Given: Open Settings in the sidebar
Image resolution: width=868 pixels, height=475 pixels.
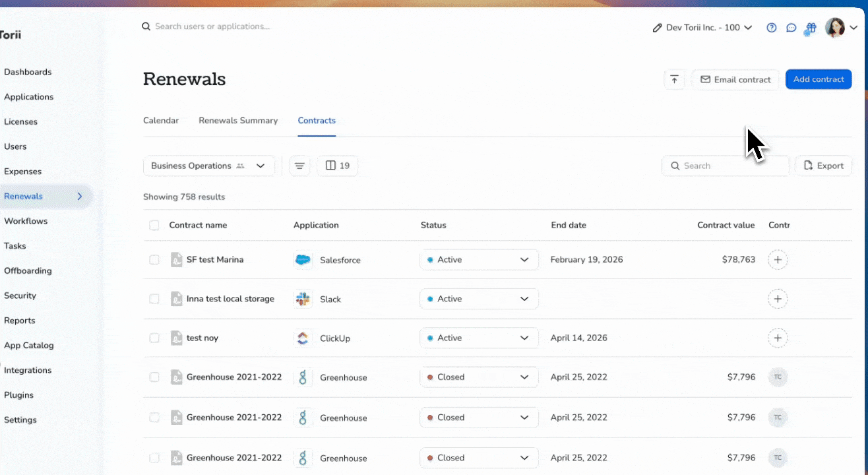Looking at the screenshot, I should click(20, 420).
